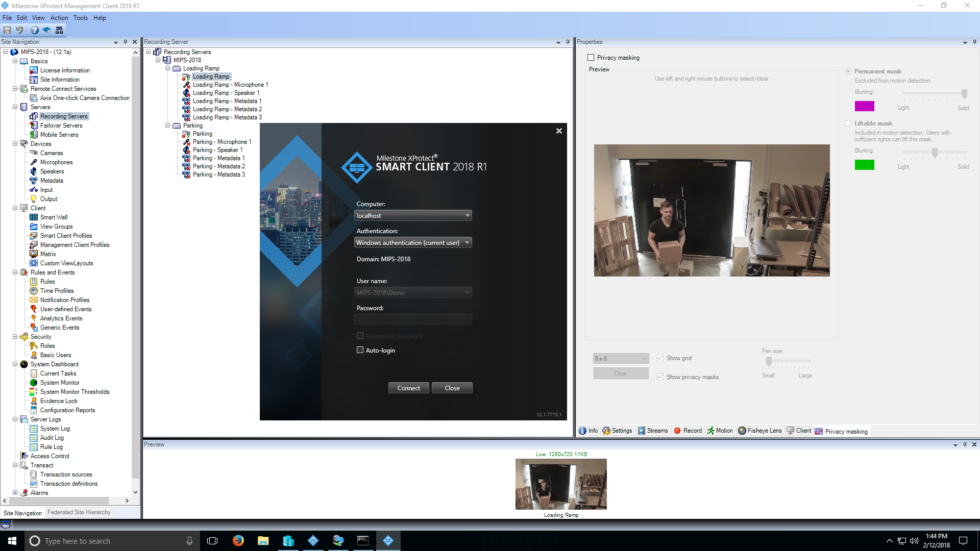The image size is (980, 551).
Task: Open the Tools menu
Action: click(x=80, y=17)
